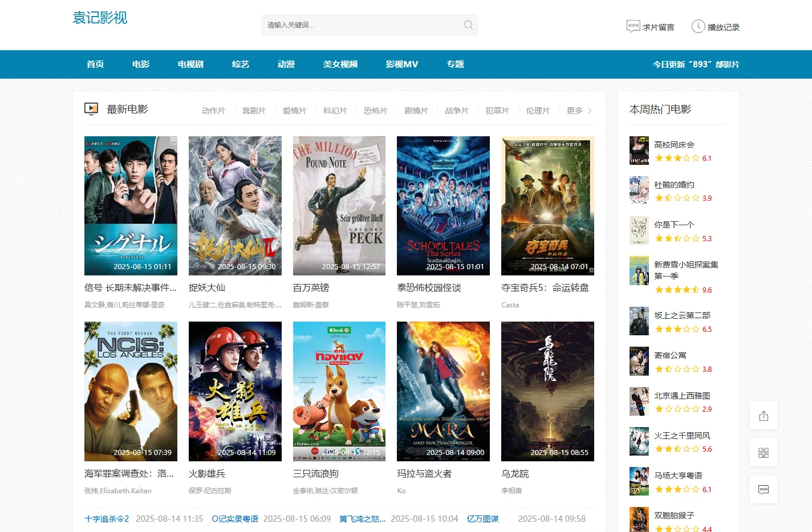Filter by 犯罪片 genre
812x532 pixels.
click(x=497, y=111)
